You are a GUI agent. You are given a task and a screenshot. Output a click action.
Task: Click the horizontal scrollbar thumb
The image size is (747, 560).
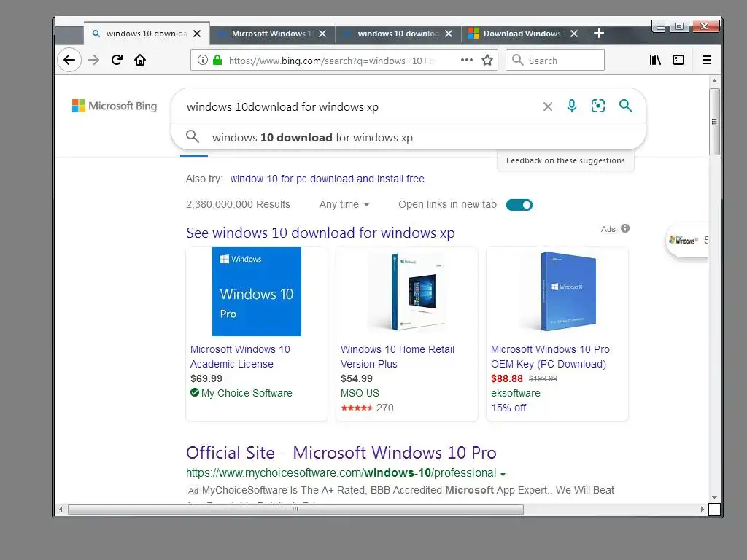point(295,509)
